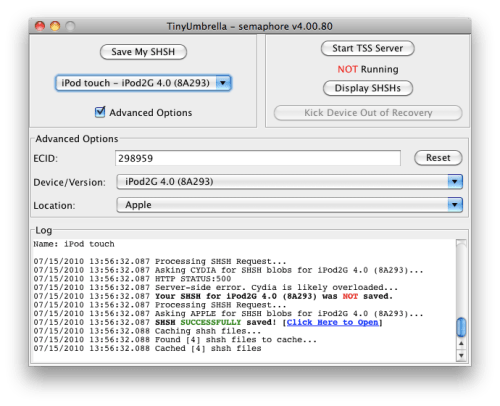Minimize the TinyUmbrella window
The image size is (500, 406).
point(55,26)
